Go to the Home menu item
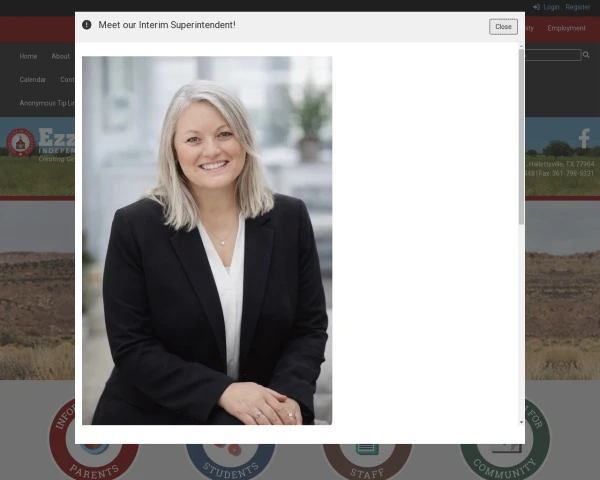This screenshot has width=600, height=480. click(28, 56)
